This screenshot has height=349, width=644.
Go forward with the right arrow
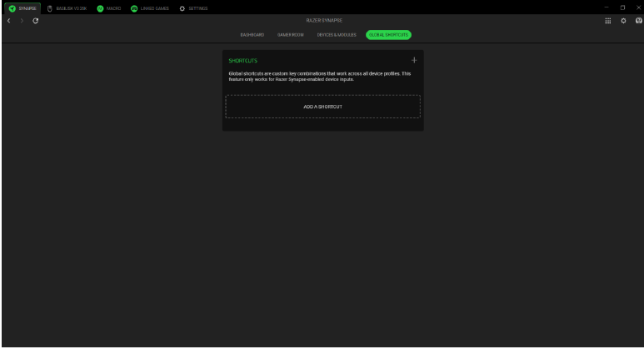pyautogui.click(x=22, y=21)
